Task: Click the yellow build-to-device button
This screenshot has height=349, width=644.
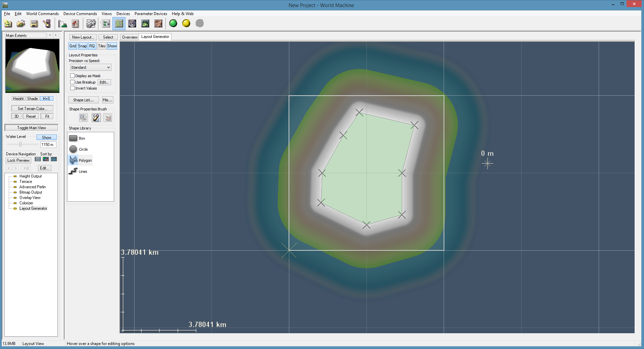Action: [x=186, y=23]
